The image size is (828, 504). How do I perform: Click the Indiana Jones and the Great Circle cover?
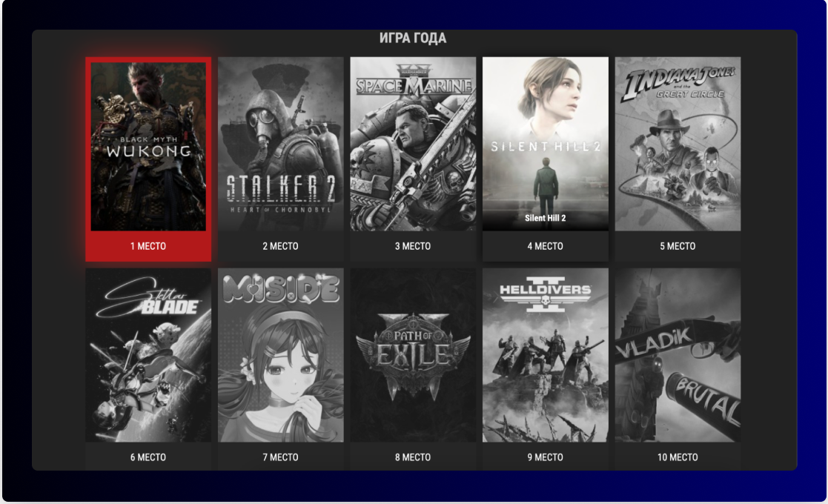tap(677, 145)
